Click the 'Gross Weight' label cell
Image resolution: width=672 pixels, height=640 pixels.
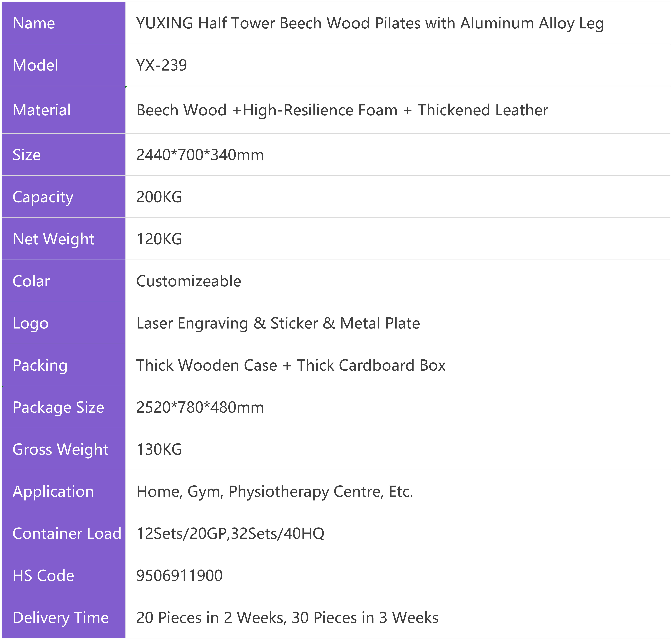64,449
